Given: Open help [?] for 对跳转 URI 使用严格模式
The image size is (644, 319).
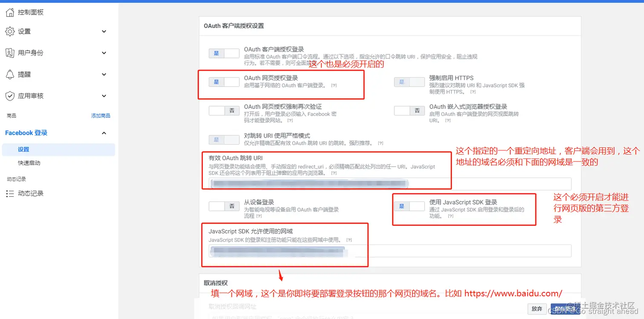Looking at the screenshot, I should pyautogui.click(x=380, y=144).
